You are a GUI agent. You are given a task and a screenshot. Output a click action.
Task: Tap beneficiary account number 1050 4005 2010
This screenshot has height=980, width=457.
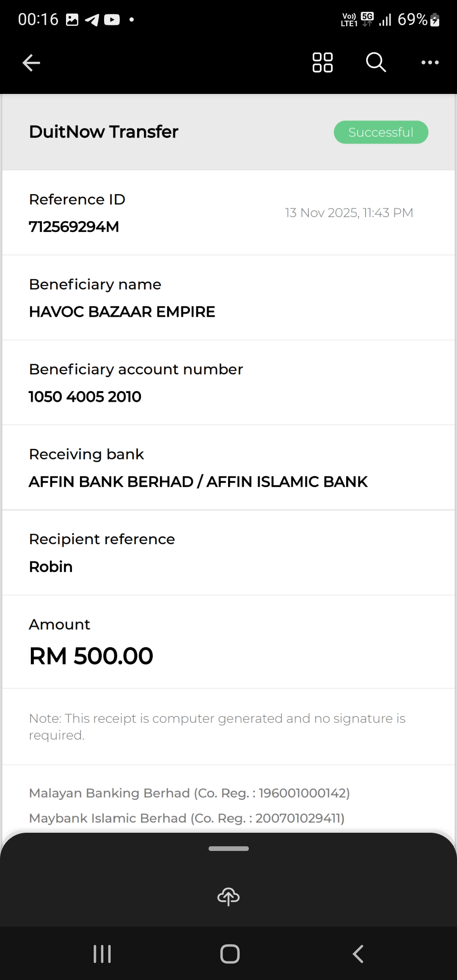click(85, 397)
